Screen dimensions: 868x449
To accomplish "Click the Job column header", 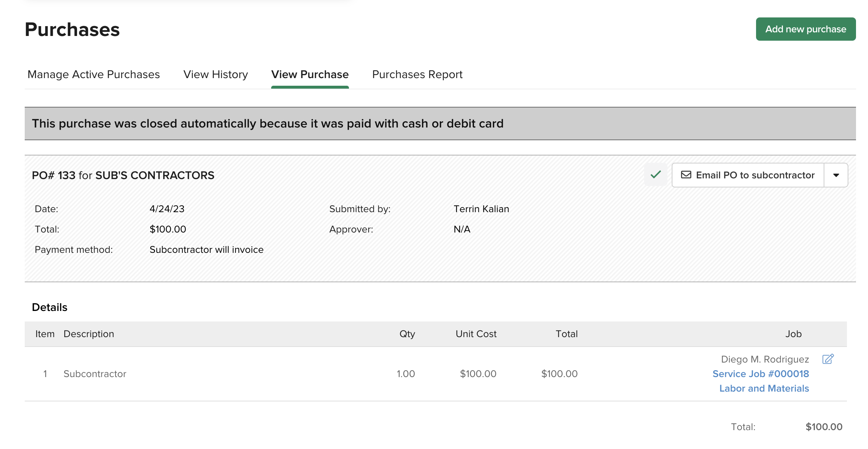I will point(793,334).
